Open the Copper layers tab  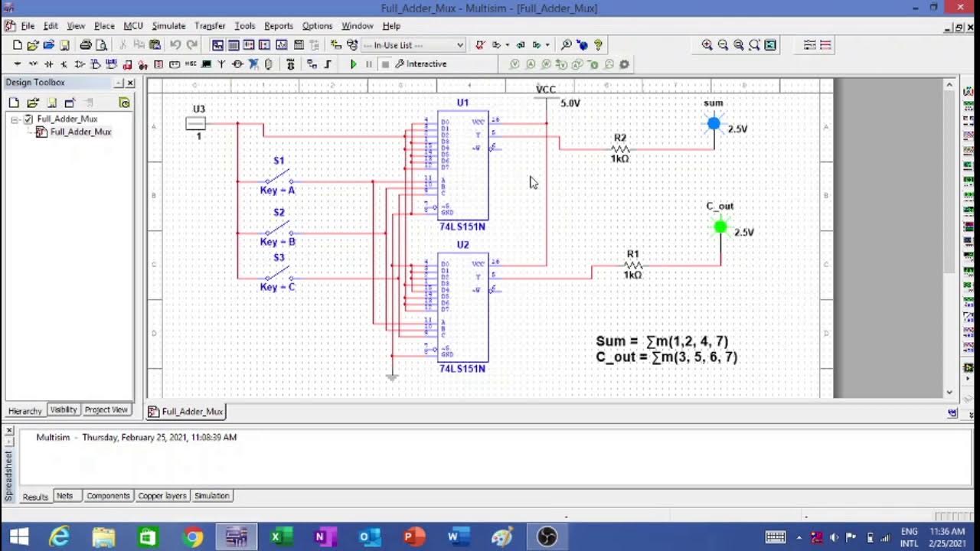(x=162, y=496)
